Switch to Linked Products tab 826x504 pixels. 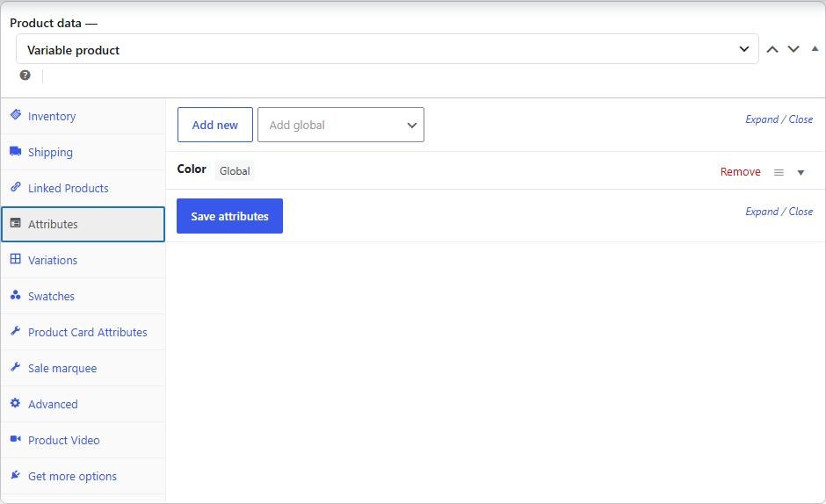point(83,188)
